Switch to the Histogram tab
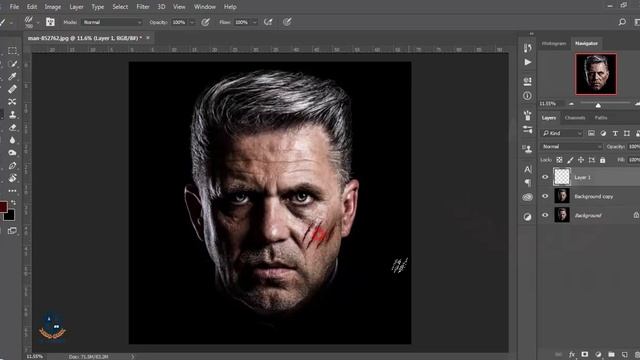640x360 pixels. point(554,43)
